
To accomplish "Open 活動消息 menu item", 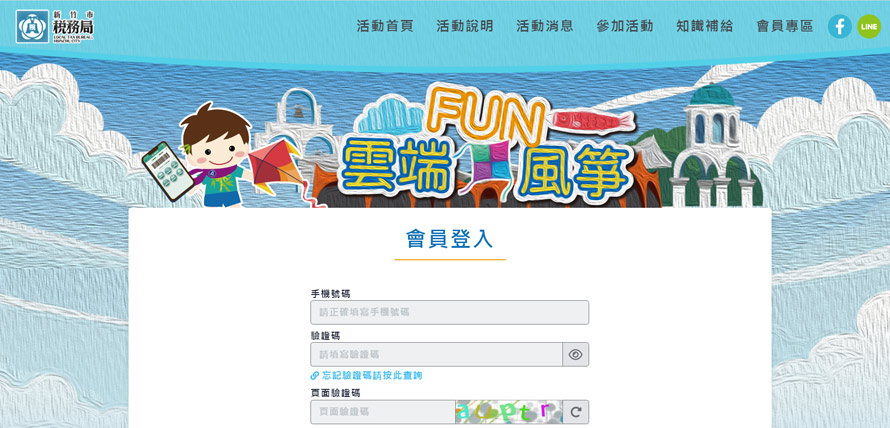I will [545, 26].
